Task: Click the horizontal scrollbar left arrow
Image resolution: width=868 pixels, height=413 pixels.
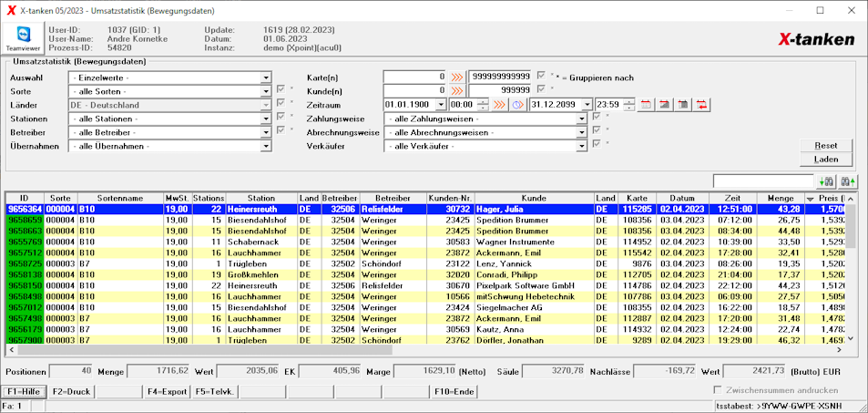Action: coord(12,350)
